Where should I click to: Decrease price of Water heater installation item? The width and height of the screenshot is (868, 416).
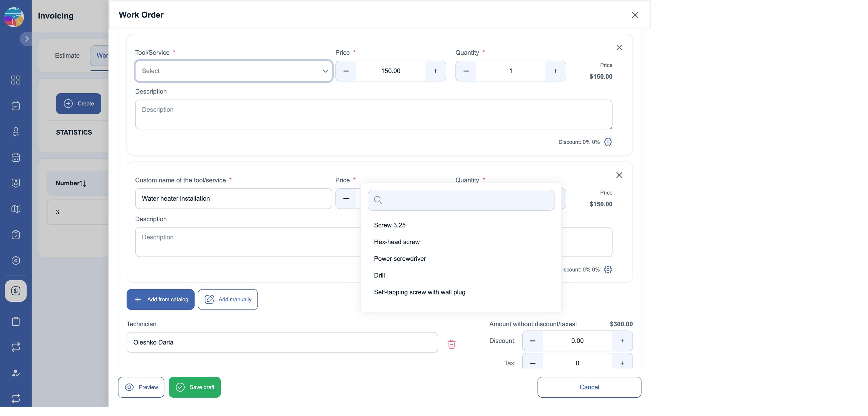coord(346,198)
